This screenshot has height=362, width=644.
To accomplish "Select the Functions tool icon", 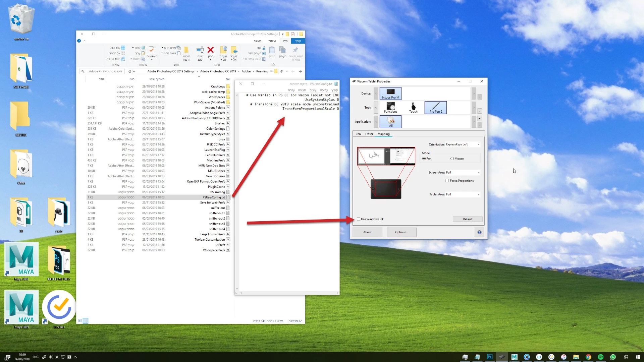I will (390, 107).
